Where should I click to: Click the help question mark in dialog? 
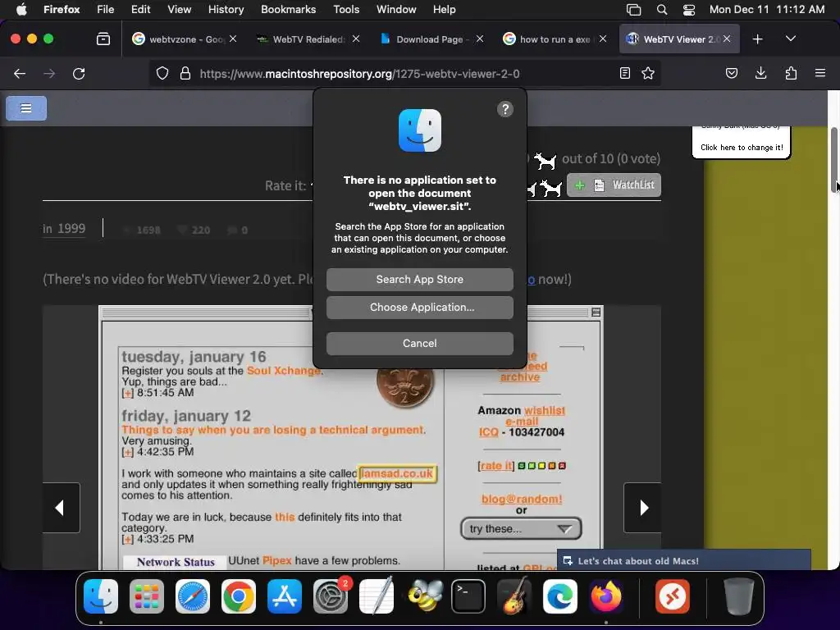(504, 109)
